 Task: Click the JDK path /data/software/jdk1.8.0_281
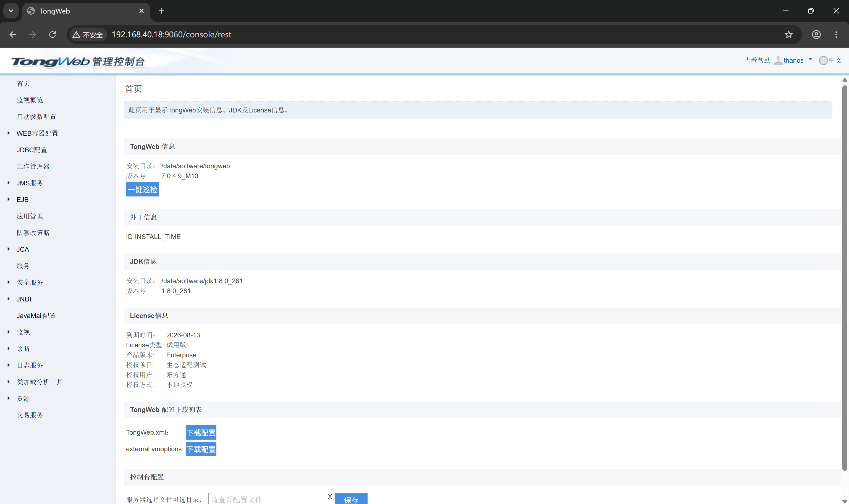202,281
